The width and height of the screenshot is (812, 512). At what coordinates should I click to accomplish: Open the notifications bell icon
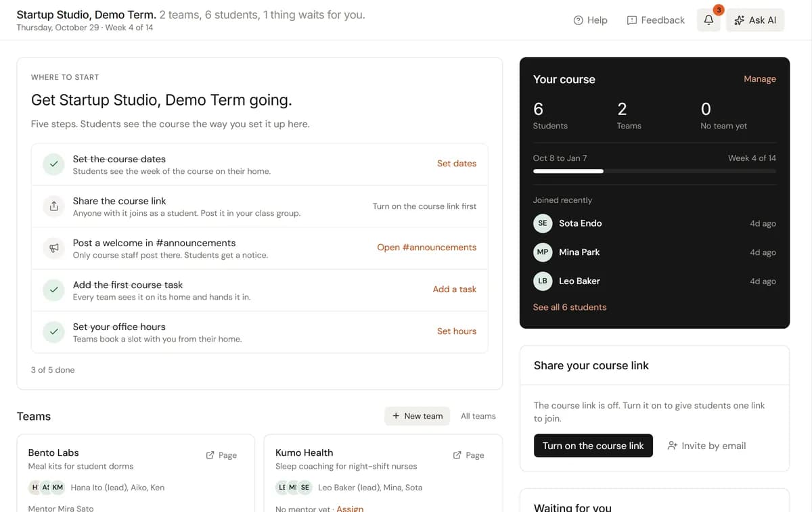point(708,20)
